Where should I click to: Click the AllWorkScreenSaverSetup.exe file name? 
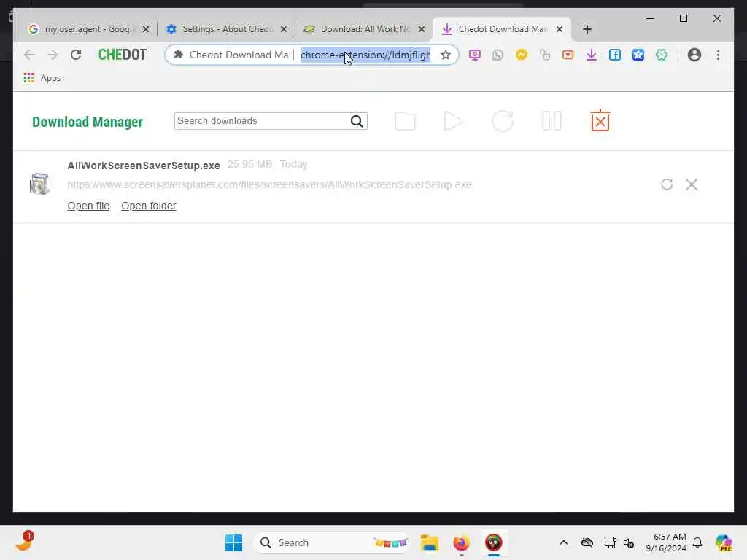144,166
